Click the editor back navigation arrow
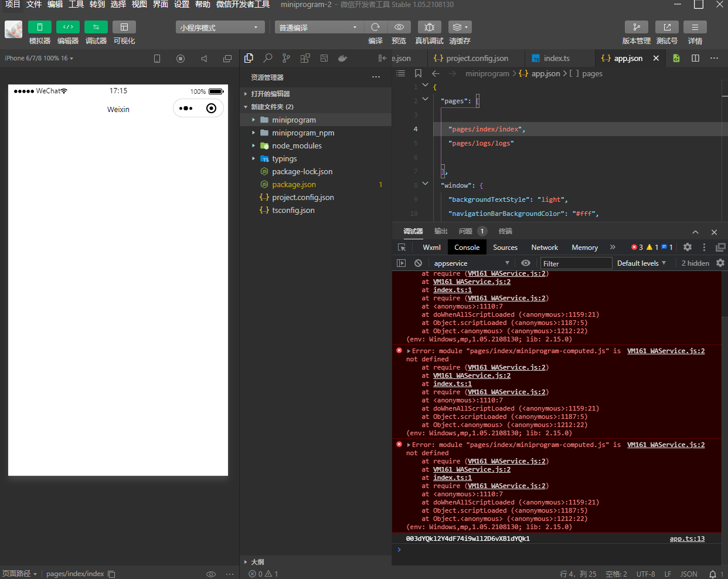This screenshot has height=579, width=728. click(x=436, y=73)
